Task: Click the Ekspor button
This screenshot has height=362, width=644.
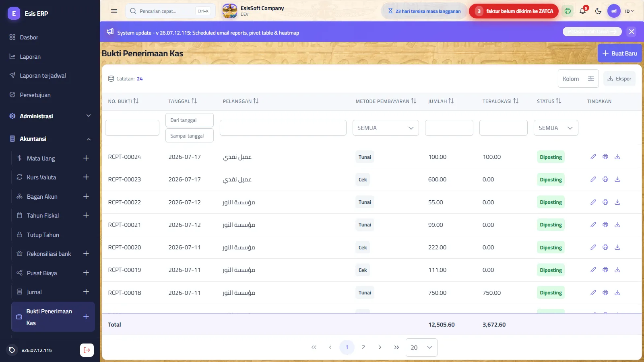Action: pyautogui.click(x=619, y=78)
